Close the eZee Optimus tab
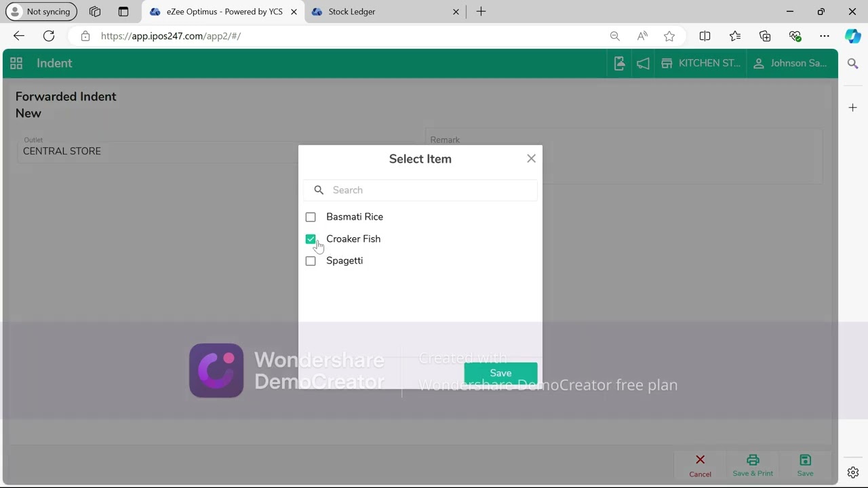Screen dimensions: 868x488 tap(294, 12)
